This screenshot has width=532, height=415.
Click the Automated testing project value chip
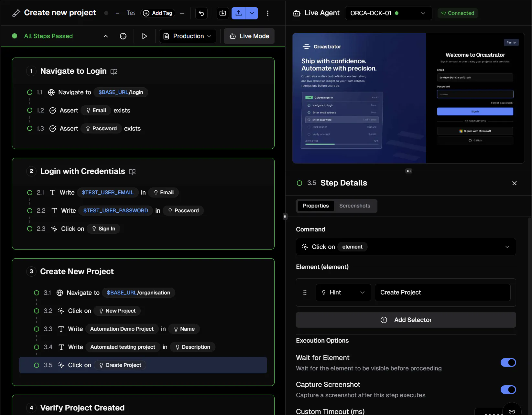point(123,347)
